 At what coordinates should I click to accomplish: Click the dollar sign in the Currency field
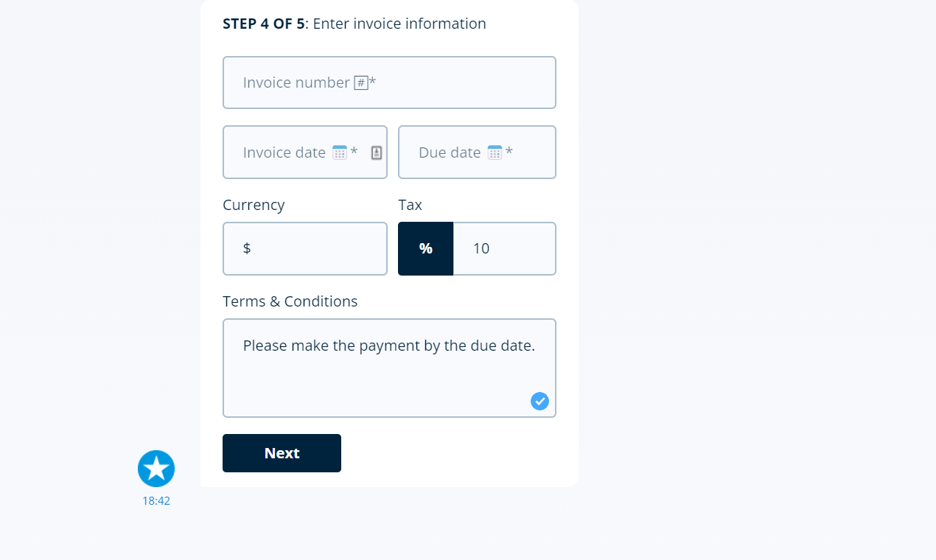click(248, 248)
